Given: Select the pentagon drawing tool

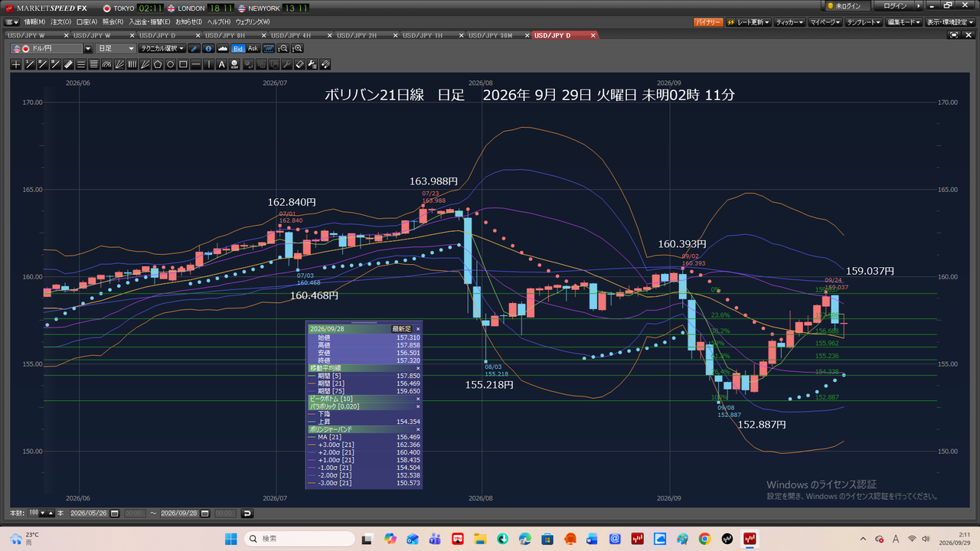Looking at the screenshot, I should (x=158, y=64).
